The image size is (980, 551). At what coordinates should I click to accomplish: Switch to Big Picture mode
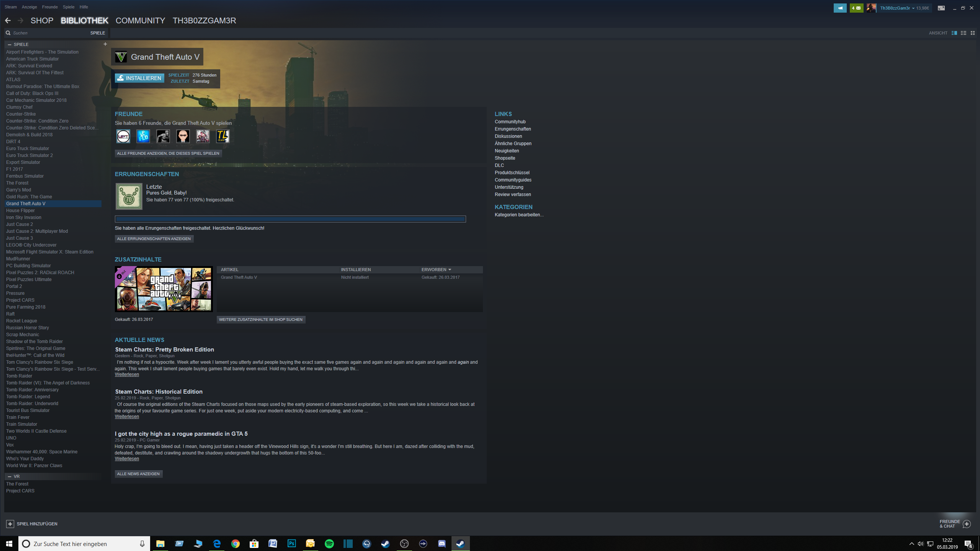point(941,8)
